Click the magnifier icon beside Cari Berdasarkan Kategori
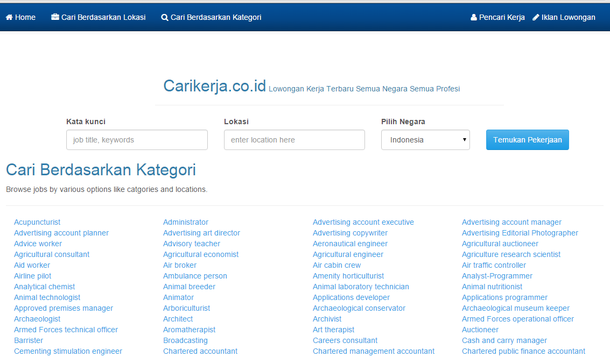 click(165, 17)
